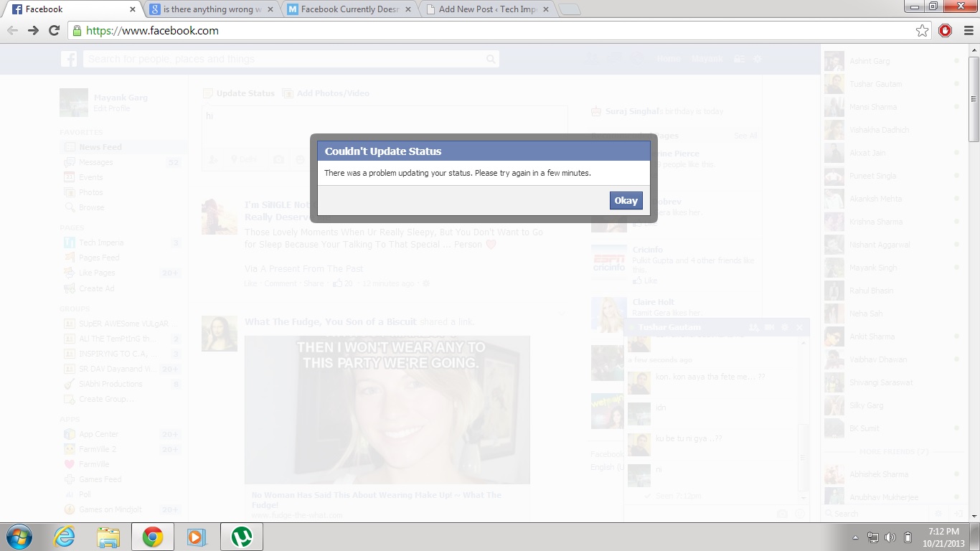Screen dimensions: 980x551
Task: Bookmark this page with the star icon
Action: point(922,30)
